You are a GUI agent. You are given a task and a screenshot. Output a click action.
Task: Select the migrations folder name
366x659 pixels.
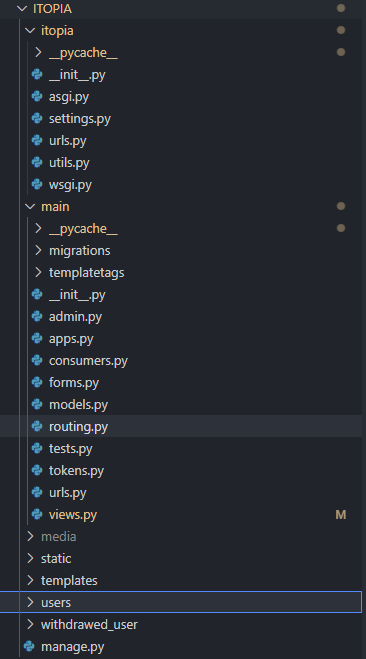[80, 251]
